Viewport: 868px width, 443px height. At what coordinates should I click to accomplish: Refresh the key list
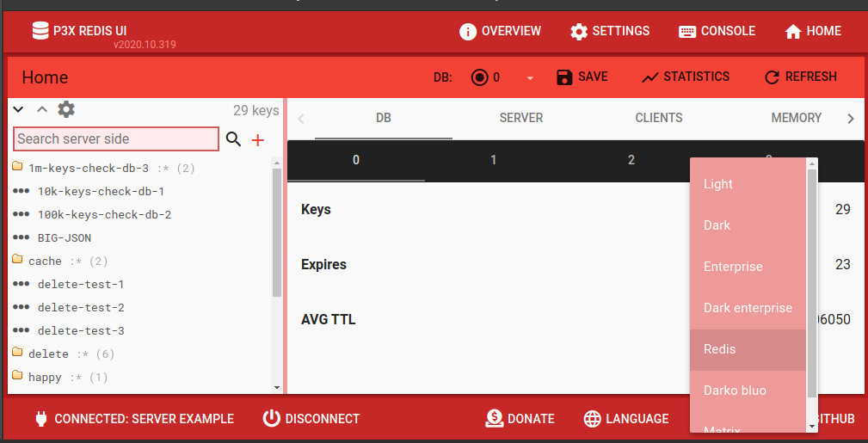(x=800, y=77)
